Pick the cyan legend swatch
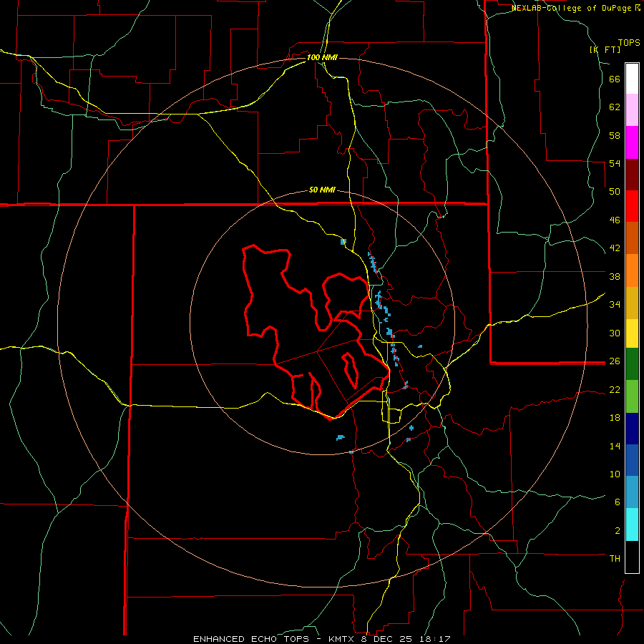 [x=632, y=525]
